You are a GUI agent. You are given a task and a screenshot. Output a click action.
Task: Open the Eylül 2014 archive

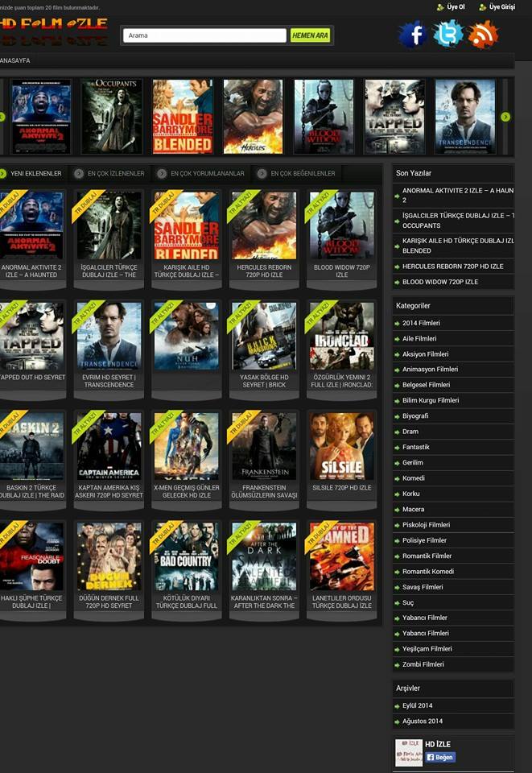click(417, 705)
